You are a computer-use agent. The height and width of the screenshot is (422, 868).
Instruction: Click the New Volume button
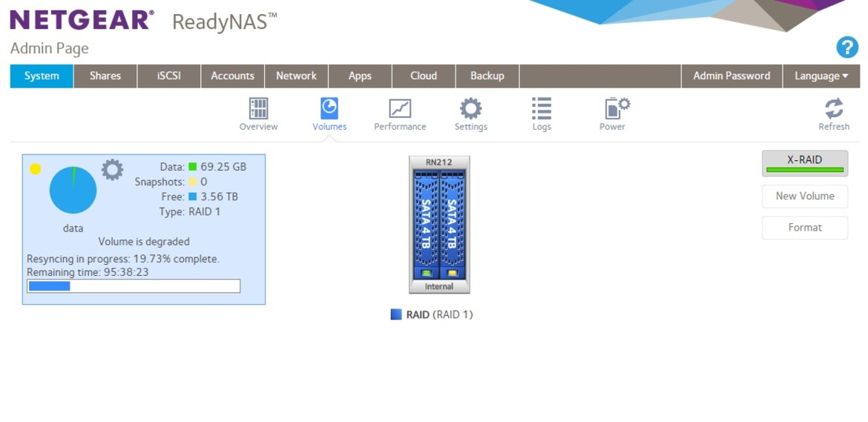tap(805, 196)
